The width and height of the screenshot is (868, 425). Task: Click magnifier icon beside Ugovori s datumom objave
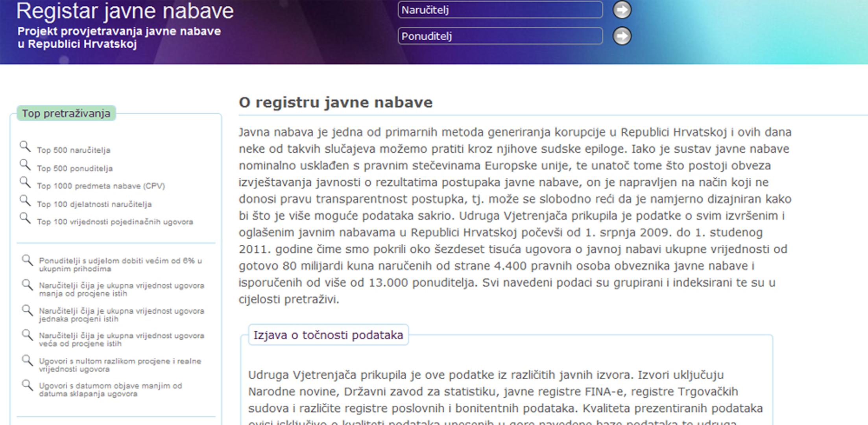click(27, 385)
